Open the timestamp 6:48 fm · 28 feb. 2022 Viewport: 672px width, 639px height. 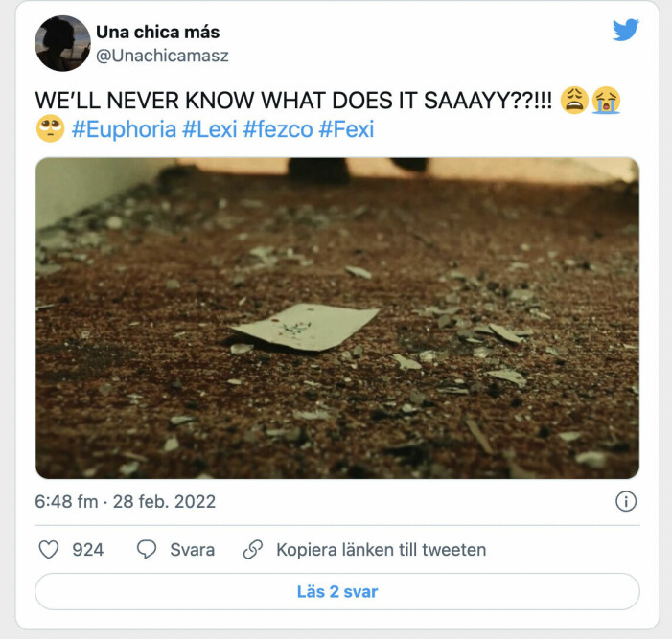(126, 501)
